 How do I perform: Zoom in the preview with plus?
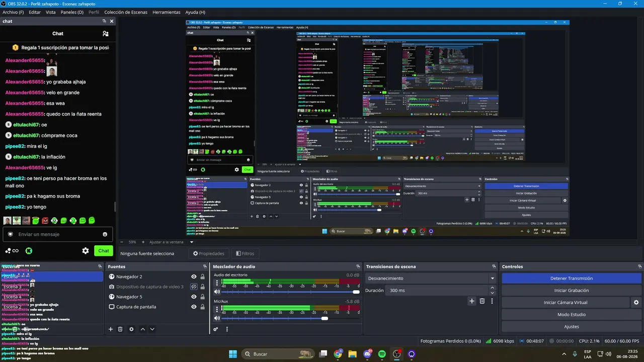coord(143,242)
